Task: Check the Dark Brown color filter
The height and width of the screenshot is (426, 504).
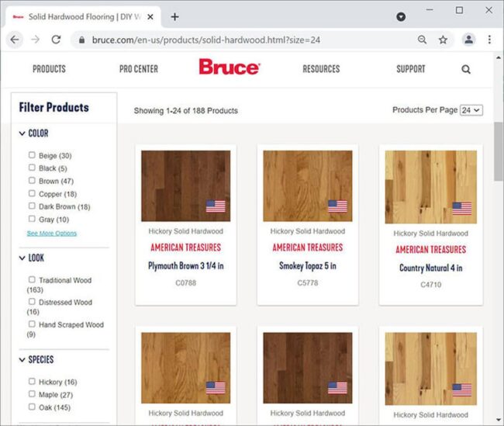Action: [32, 206]
